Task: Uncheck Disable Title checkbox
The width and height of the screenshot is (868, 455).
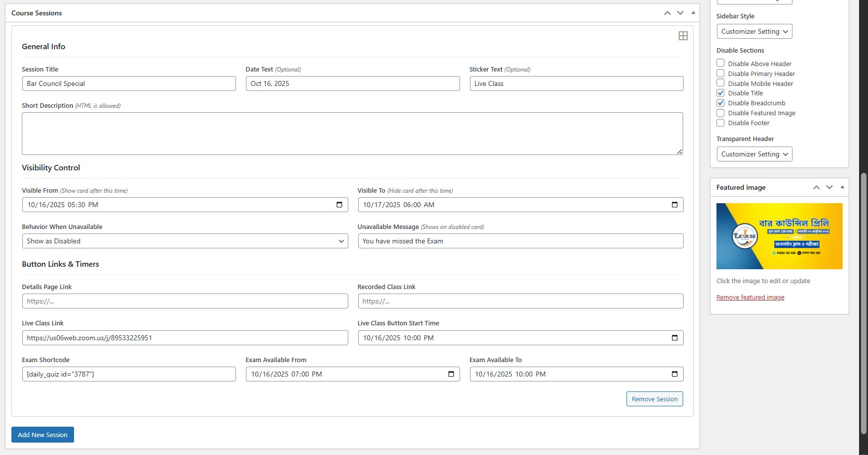Action: click(720, 93)
